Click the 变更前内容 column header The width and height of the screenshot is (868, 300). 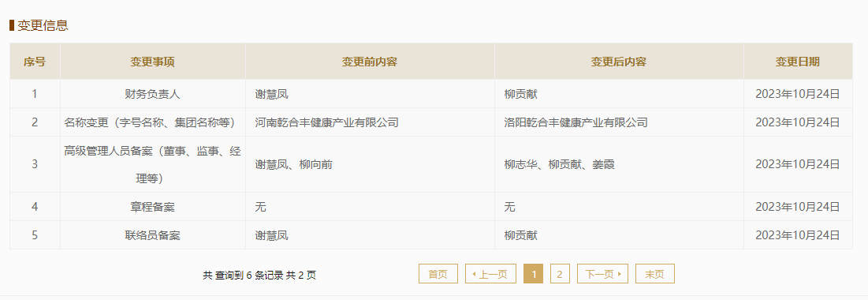(370, 62)
